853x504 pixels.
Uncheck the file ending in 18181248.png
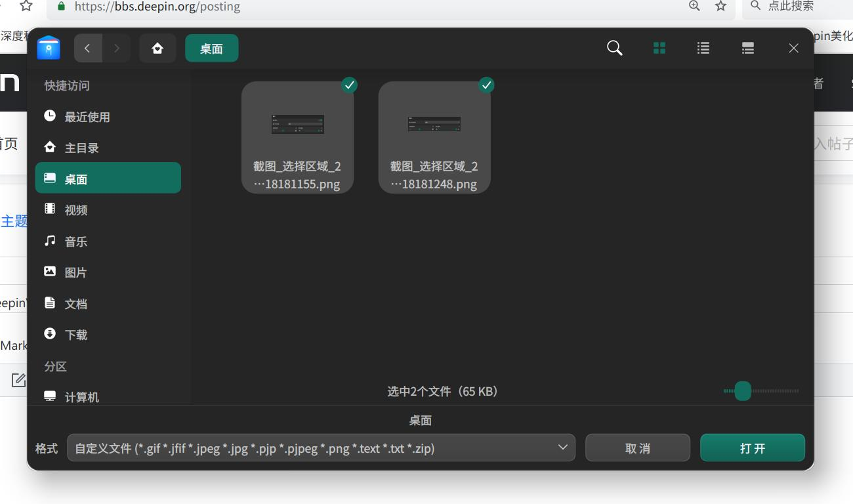click(x=486, y=85)
